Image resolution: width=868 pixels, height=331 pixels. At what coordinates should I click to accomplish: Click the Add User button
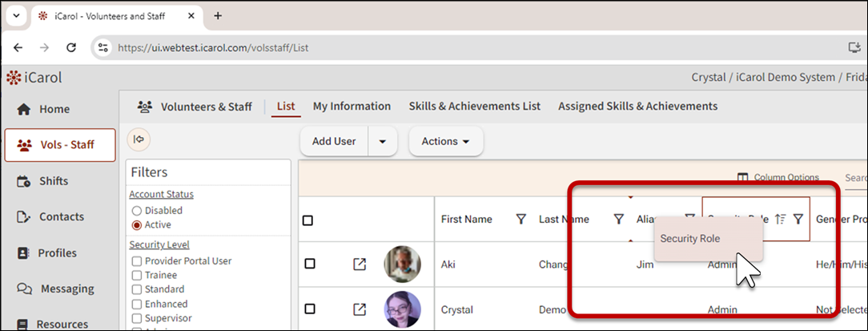click(x=334, y=142)
